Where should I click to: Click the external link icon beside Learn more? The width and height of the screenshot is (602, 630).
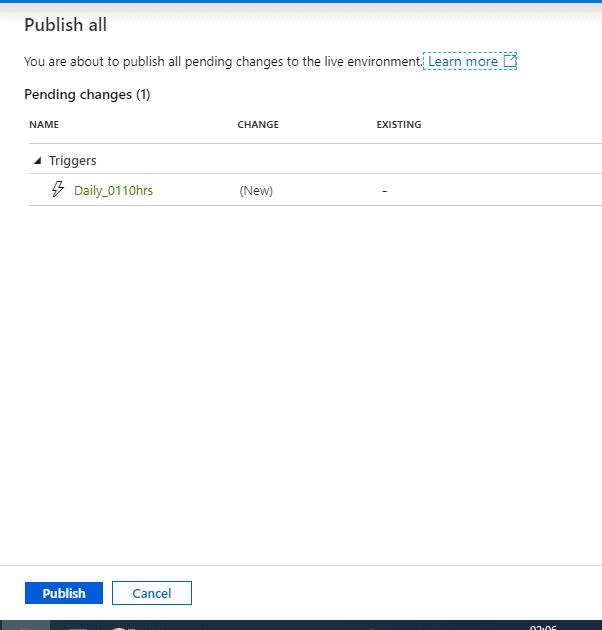click(510, 62)
